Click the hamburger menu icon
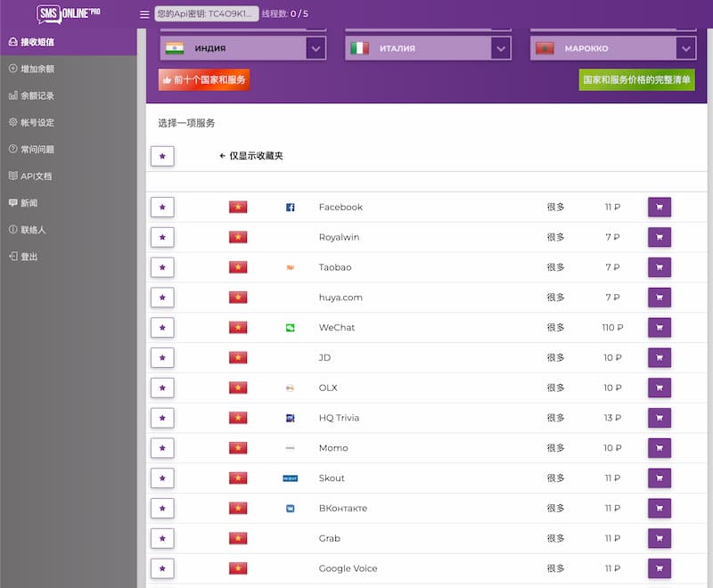The image size is (713, 588). coord(144,14)
